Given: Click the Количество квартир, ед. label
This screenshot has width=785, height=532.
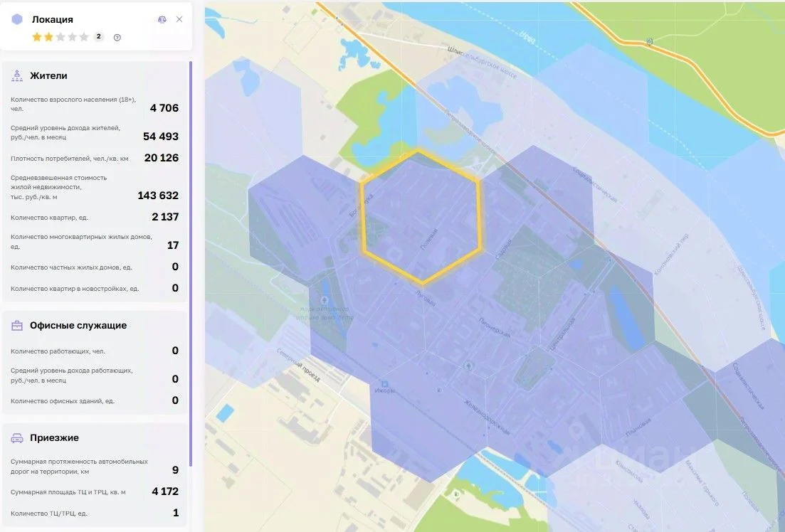Looking at the screenshot, I should (49, 218).
